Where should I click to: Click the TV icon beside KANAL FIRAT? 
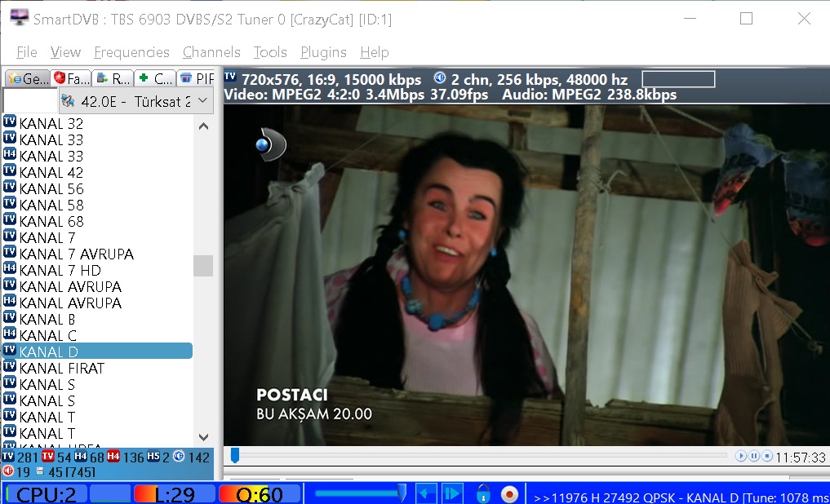pyautogui.click(x=10, y=366)
